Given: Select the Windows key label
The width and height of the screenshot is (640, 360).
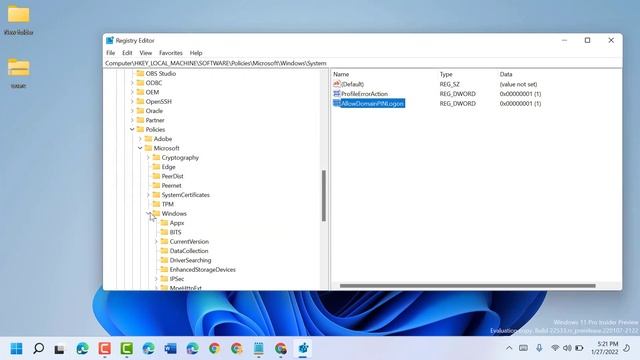Looking at the screenshot, I should [x=174, y=213].
